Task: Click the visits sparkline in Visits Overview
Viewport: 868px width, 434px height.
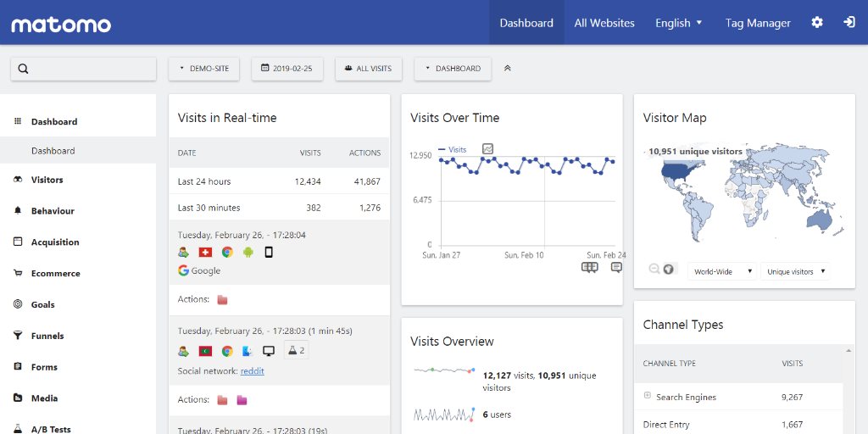Action: pos(444,370)
